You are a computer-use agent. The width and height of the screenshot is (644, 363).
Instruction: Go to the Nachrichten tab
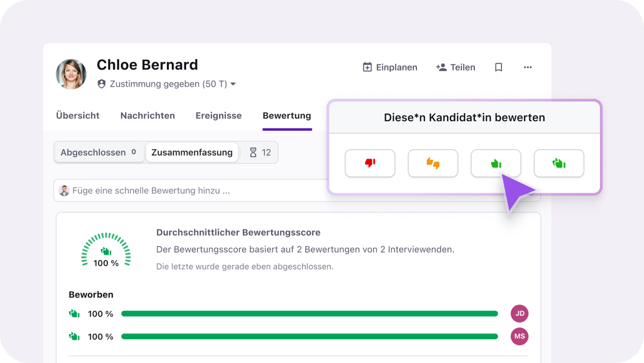pos(148,116)
